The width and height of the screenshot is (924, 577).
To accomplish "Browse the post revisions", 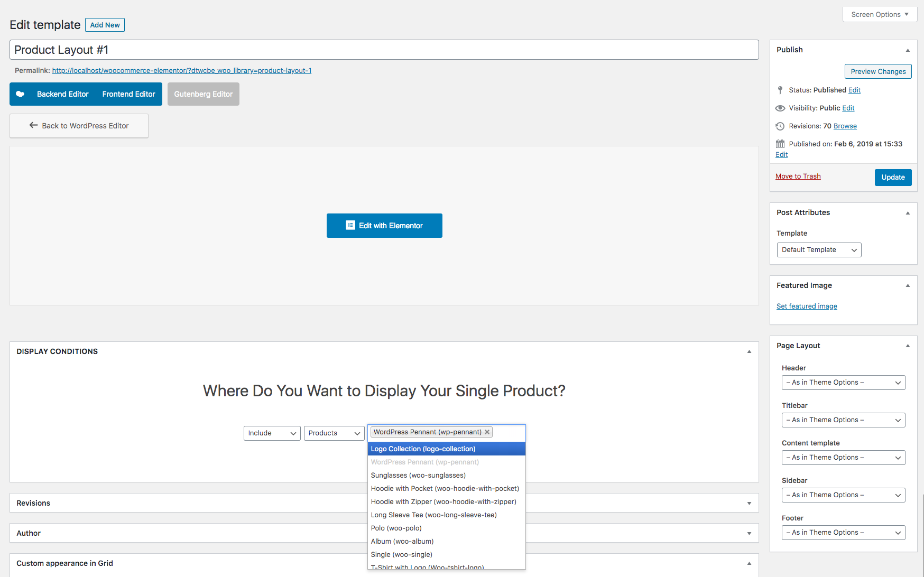I will click(x=845, y=126).
